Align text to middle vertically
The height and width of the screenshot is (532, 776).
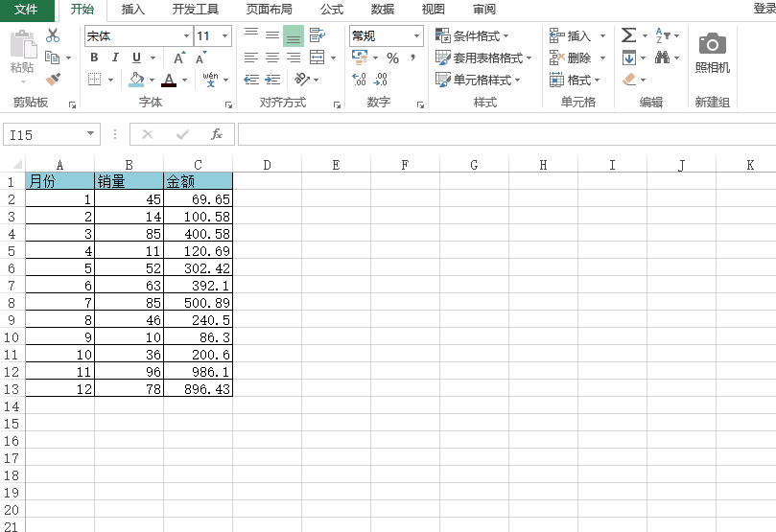pyautogui.click(x=272, y=35)
